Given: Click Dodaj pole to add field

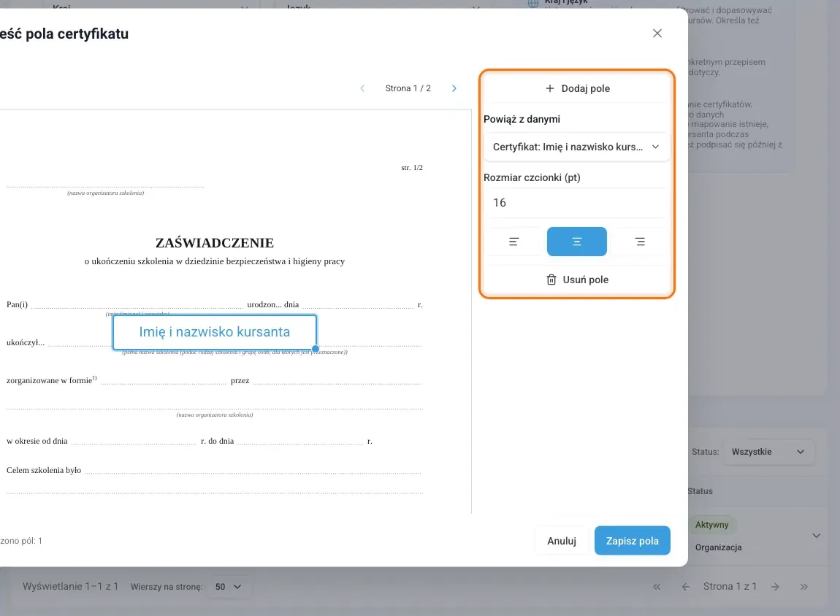Looking at the screenshot, I should click(x=577, y=88).
